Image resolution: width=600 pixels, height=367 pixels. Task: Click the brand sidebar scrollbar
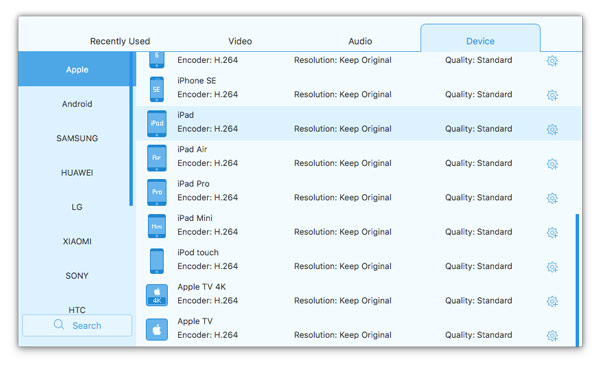pos(131,129)
